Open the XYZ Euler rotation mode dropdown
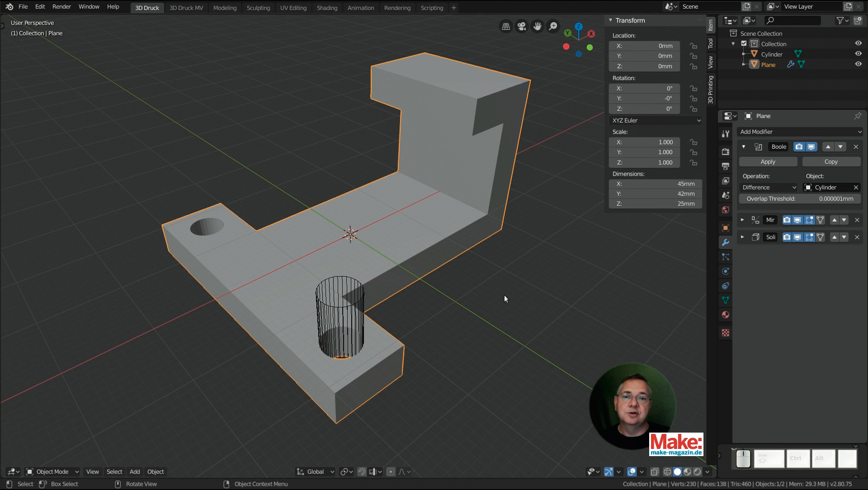 tap(656, 121)
